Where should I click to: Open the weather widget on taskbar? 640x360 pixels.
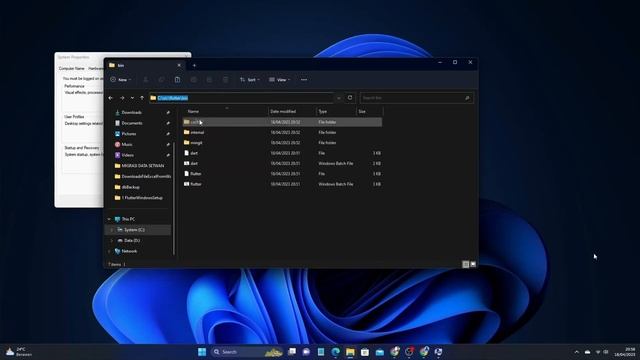point(18,352)
